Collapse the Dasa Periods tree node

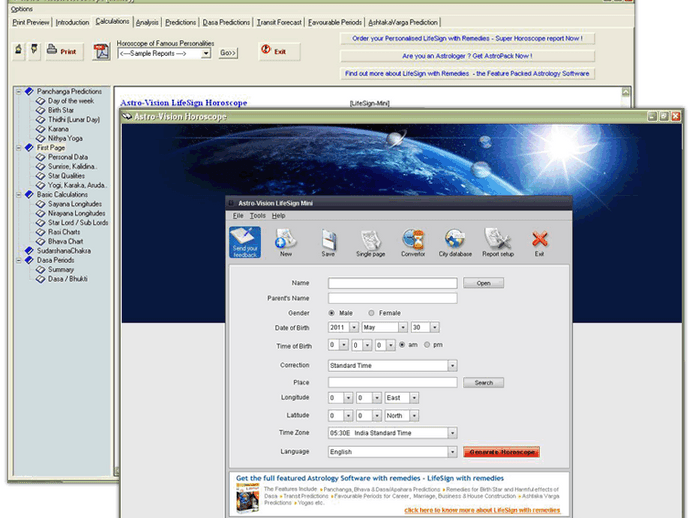click(x=18, y=261)
